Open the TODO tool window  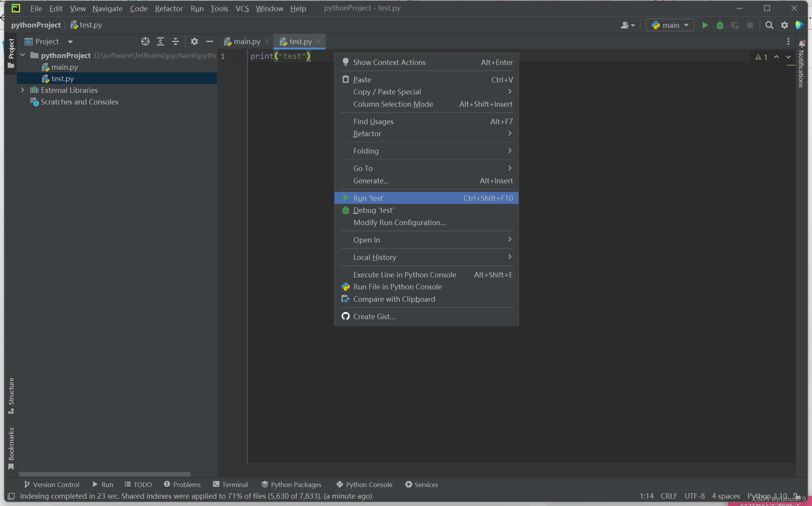click(138, 484)
